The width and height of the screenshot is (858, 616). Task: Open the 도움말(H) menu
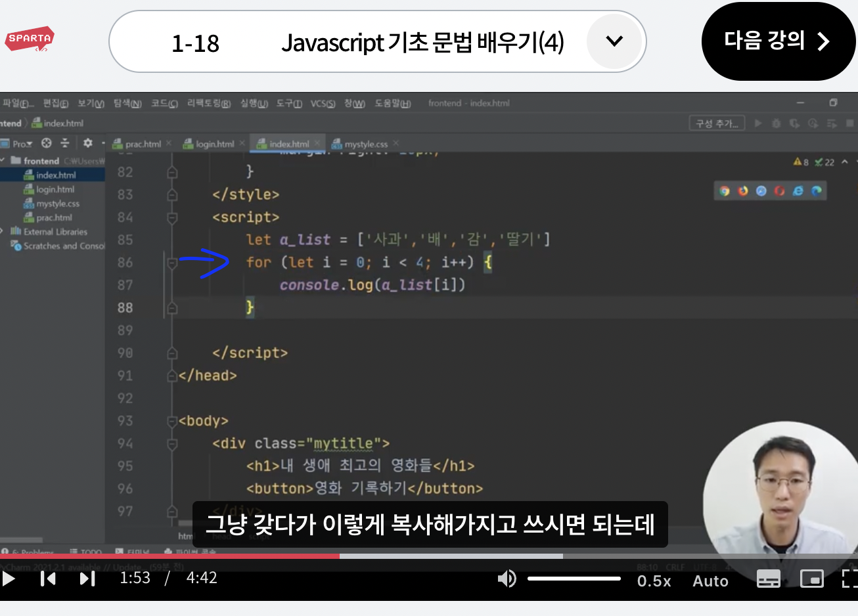[x=393, y=103]
